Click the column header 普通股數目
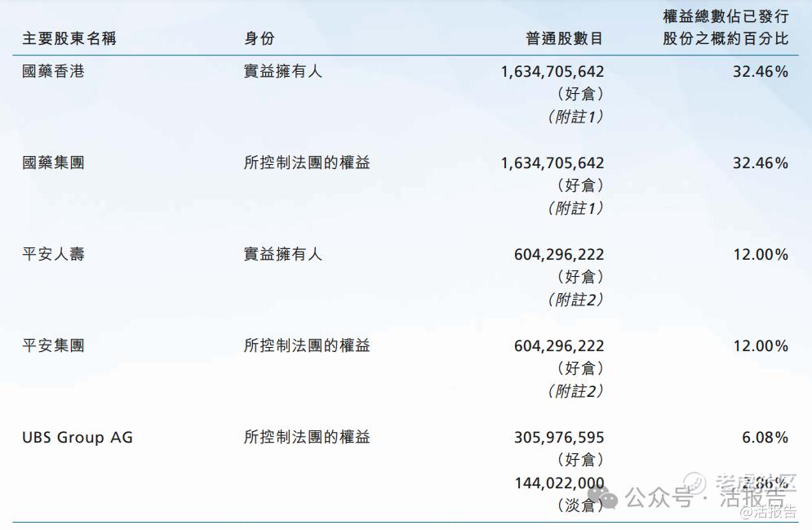 (565, 38)
